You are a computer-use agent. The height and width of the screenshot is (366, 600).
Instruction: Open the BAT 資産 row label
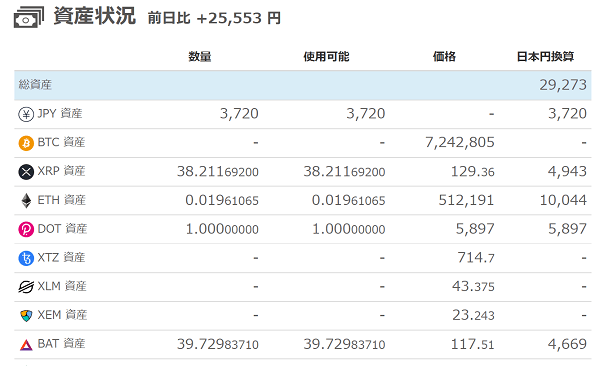(61, 343)
